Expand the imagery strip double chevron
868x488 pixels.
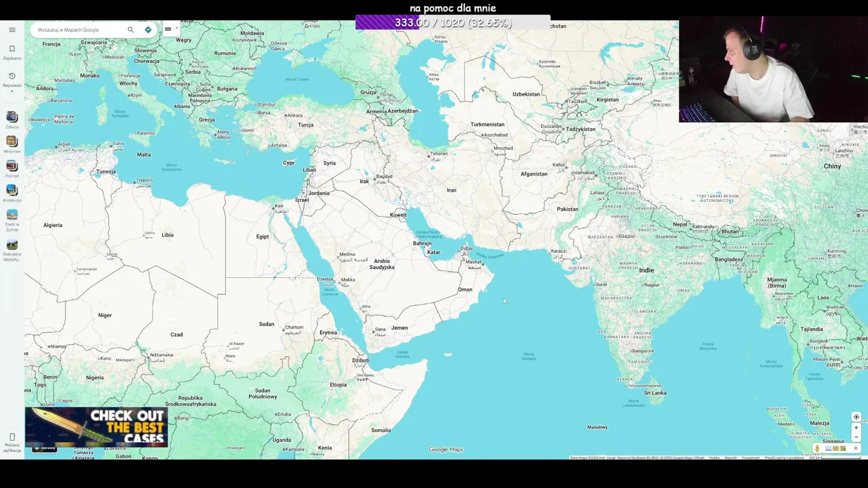856,448
